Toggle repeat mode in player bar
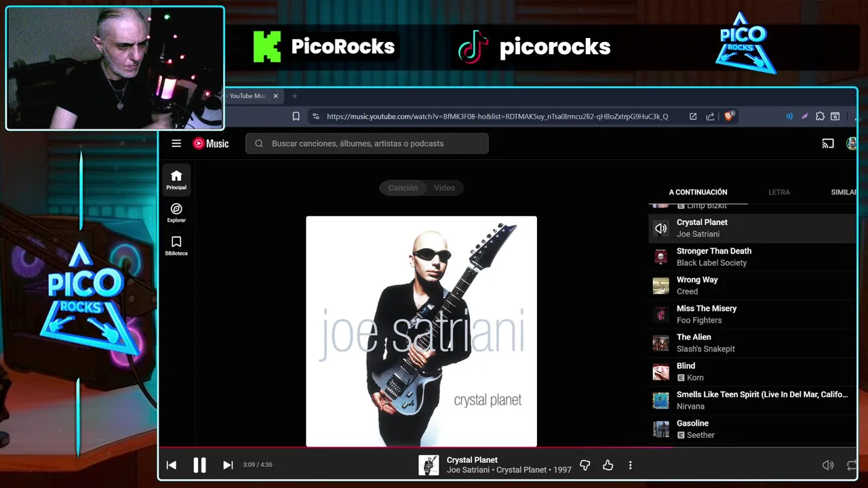Image resolution: width=868 pixels, height=488 pixels. click(852, 465)
